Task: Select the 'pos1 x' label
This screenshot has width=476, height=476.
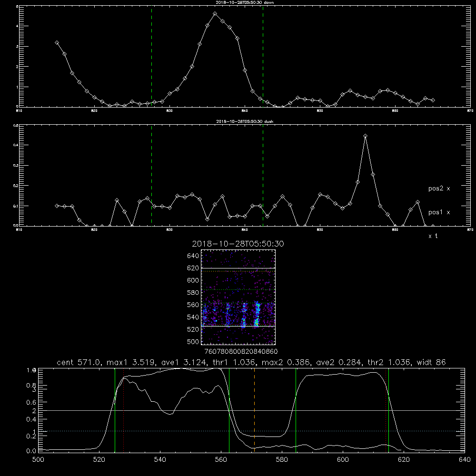Action: [x=439, y=212]
